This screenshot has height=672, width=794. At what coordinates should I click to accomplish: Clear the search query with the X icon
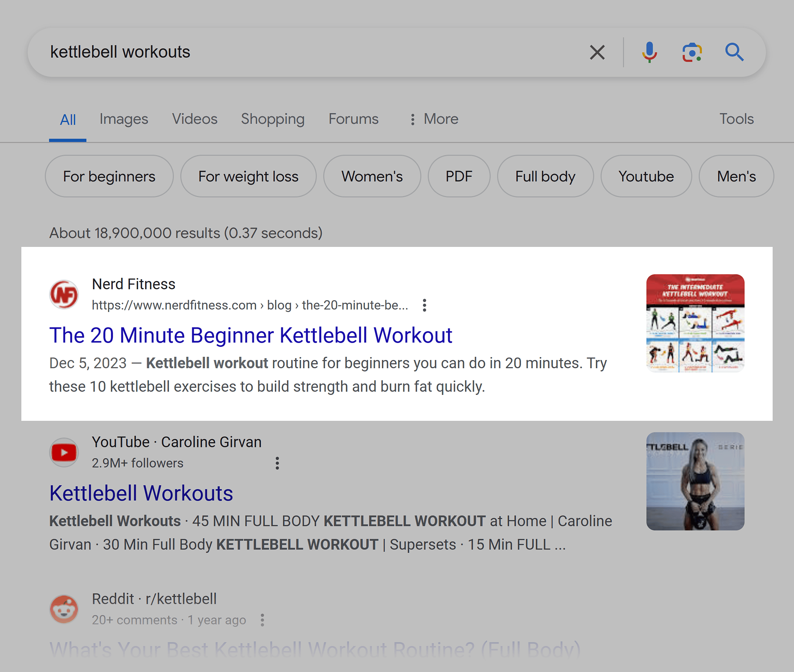(597, 52)
